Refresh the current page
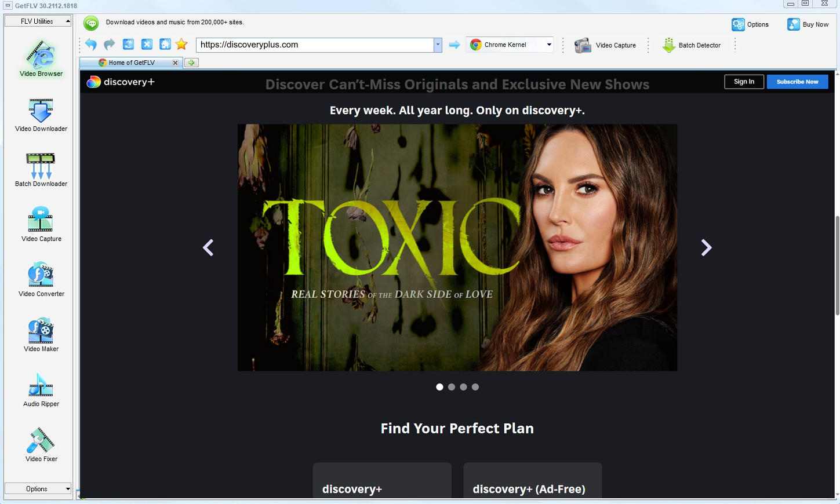This screenshot has width=840, height=504. [128, 45]
